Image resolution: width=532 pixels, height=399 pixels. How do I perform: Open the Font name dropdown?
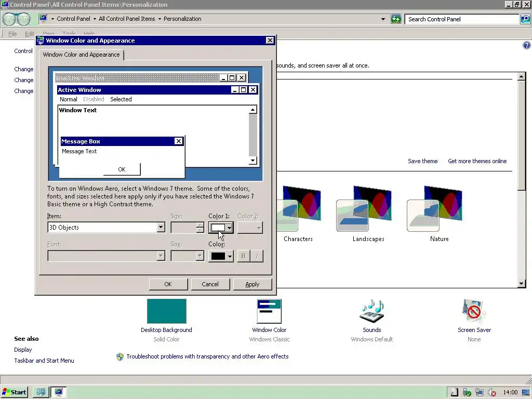click(106, 256)
